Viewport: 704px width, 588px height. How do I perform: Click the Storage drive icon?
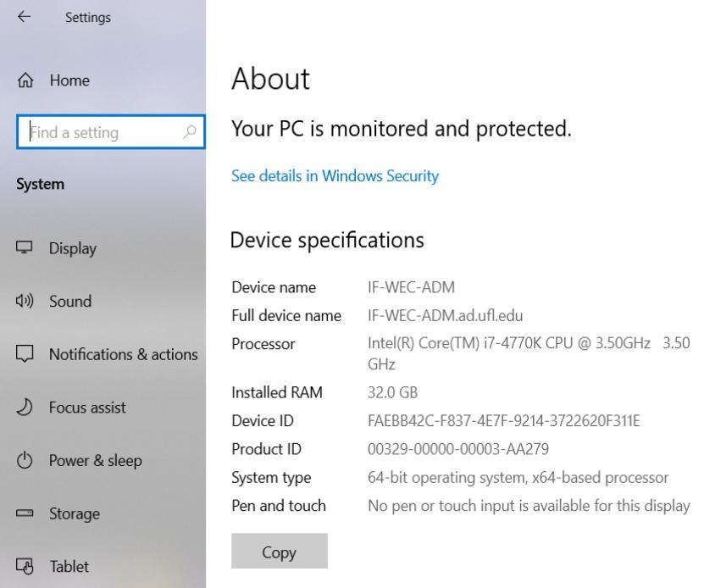pos(25,513)
